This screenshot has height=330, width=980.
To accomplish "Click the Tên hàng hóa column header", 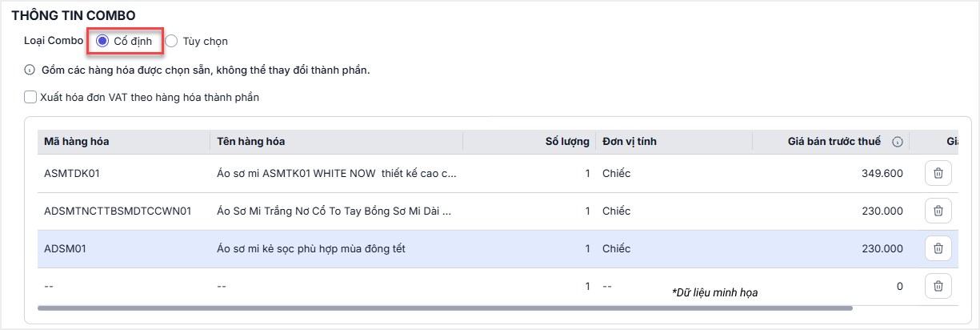I will tap(251, 142).
